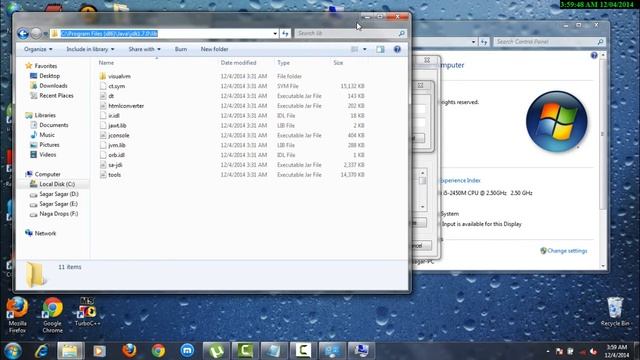Screen dimensions: 640x360
Task: Select Sagar Sagar (D:) drive
Action: (58, 194)
